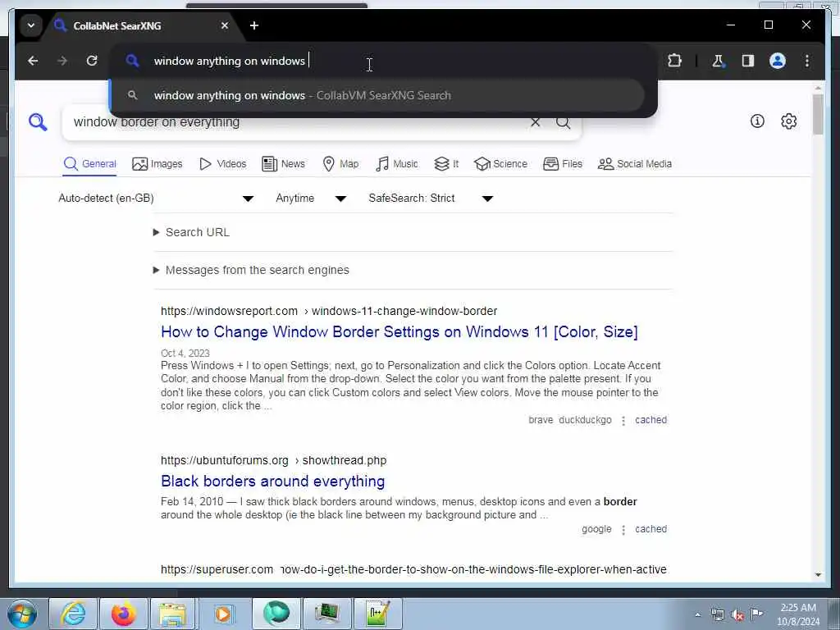
Task: Switch to the Files category tab
Action: (x=563, y=164)
